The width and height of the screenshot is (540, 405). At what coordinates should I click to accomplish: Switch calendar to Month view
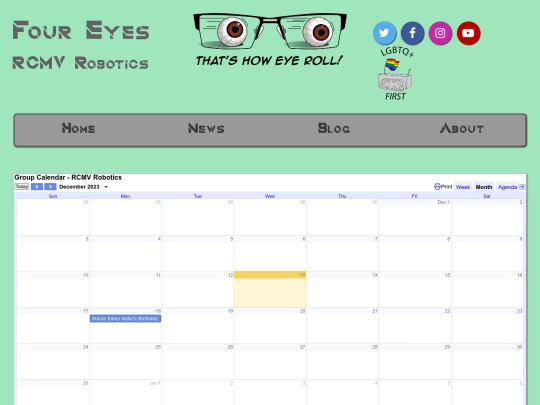point(484,187)
